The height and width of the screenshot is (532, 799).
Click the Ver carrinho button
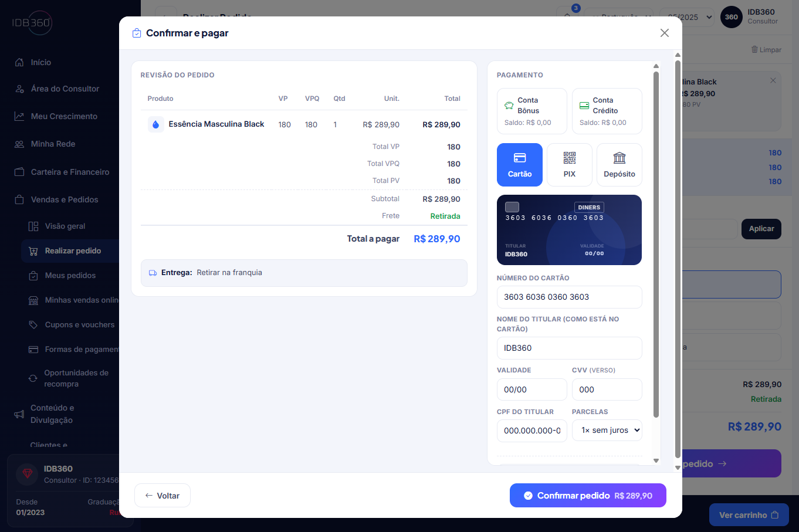tap(749, 515)
